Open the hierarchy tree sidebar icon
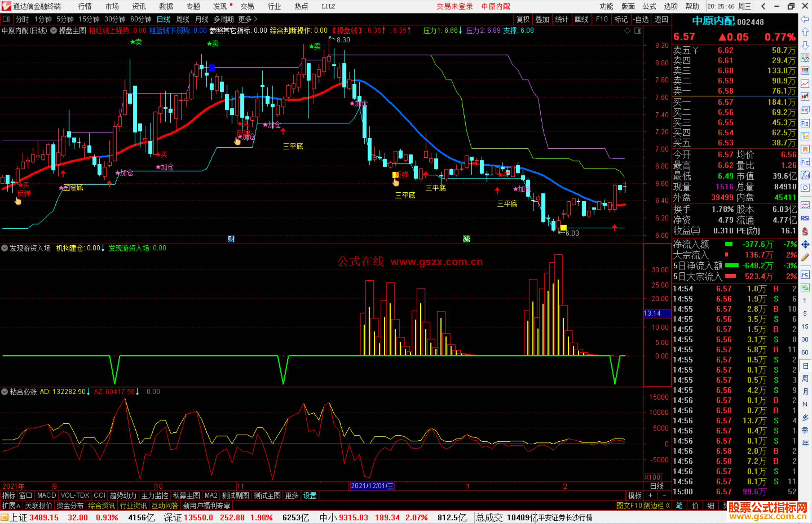Viewport: 812px width, 524px height. [x=805, y=136]
